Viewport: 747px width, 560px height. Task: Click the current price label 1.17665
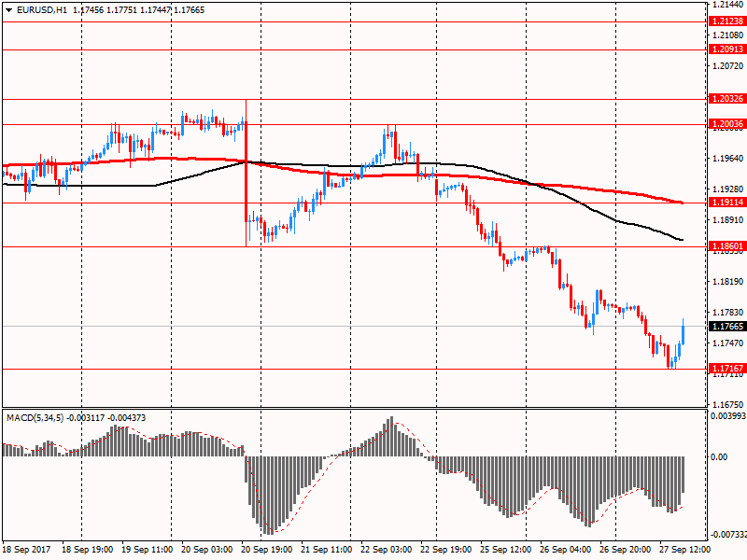727,326
